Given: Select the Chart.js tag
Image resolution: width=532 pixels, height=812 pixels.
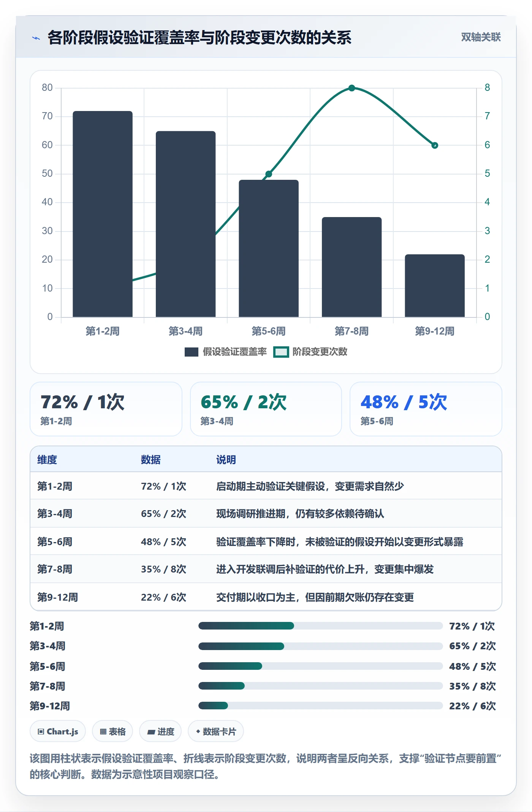Looking at the screenshot, I should tap(58, 731).
